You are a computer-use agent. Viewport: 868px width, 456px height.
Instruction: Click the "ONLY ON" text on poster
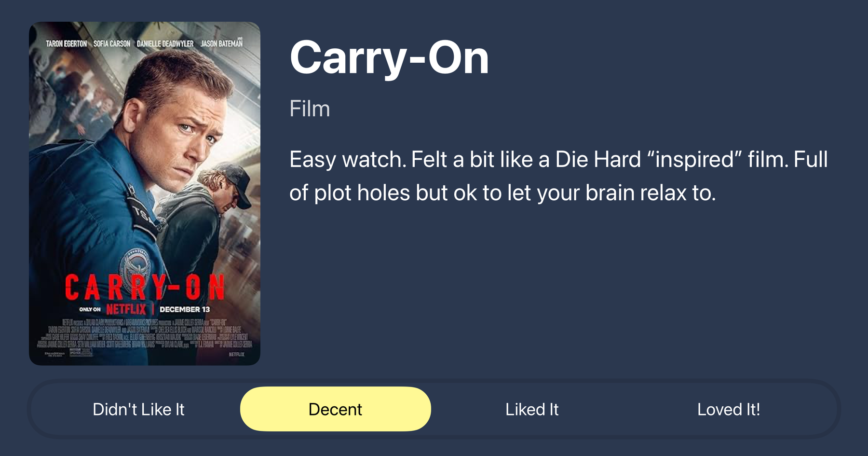coord(90,309)
